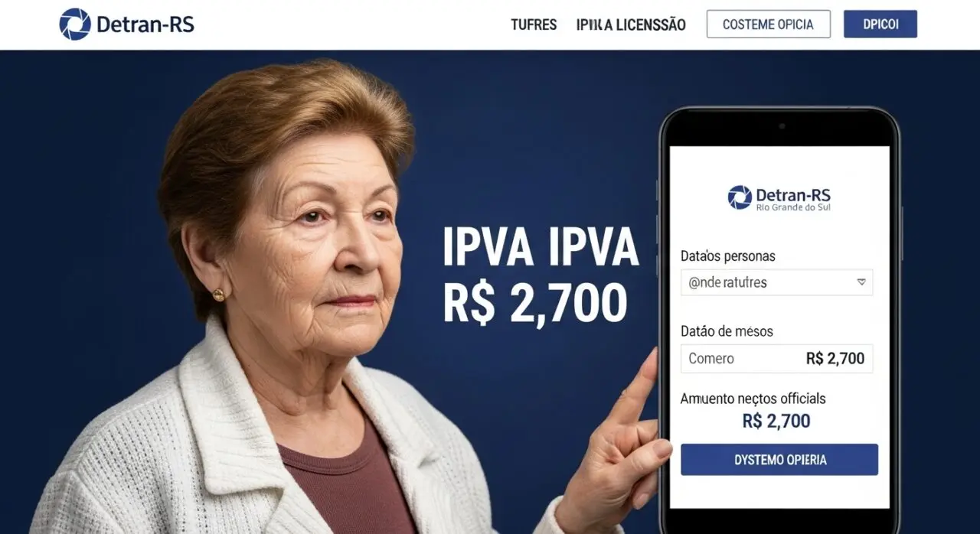Click the COSTEME OPICIA outlined button
Image resolution: width=980 pixels, height=534 pixels.
point(768,24)
